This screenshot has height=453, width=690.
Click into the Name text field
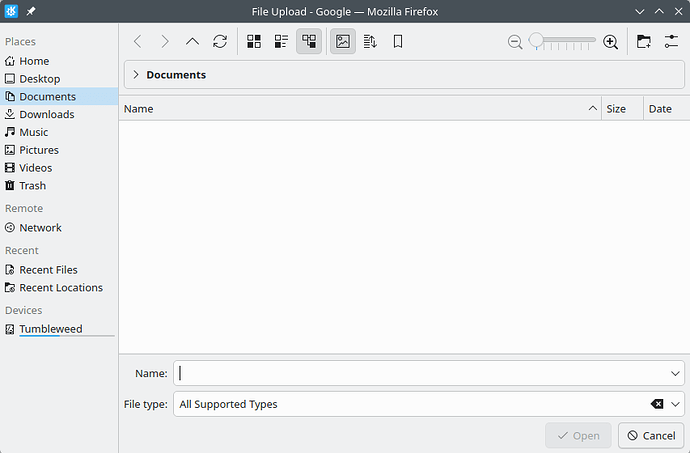pyautogui.click(x=420, y=373)
